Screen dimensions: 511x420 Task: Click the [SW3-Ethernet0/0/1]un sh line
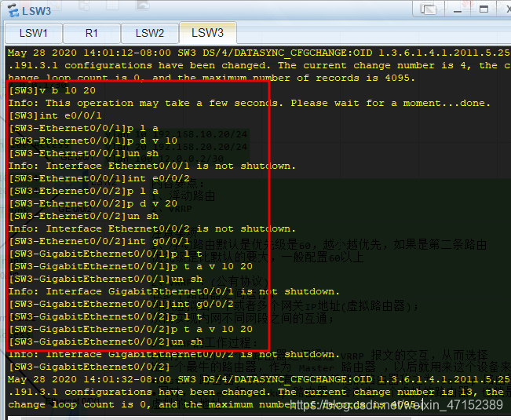tap(83, 153)
